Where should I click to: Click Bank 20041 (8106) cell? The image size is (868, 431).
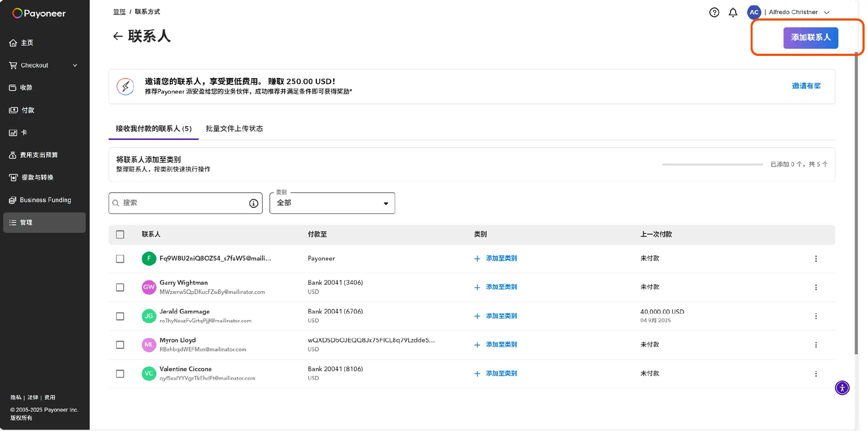pos(335,369)
